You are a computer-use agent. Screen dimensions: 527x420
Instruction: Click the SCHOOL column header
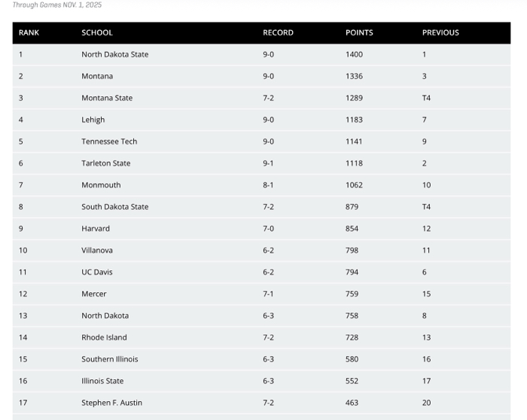[x=97, y=33]
